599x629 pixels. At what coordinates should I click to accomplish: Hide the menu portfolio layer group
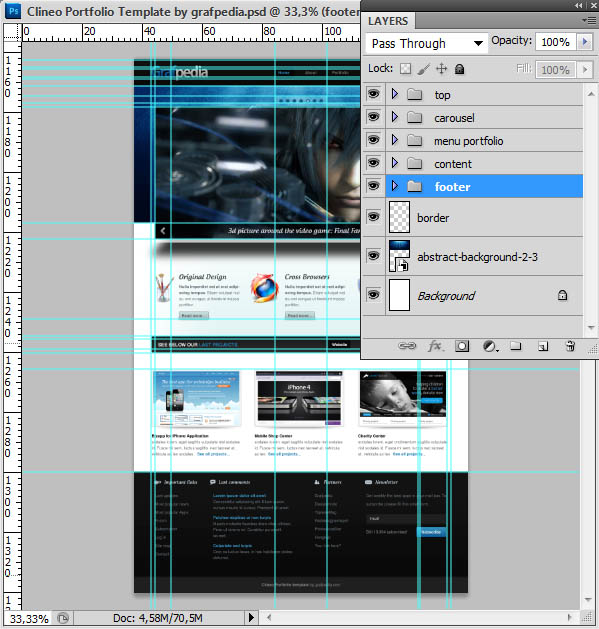(x=374, y=140)
